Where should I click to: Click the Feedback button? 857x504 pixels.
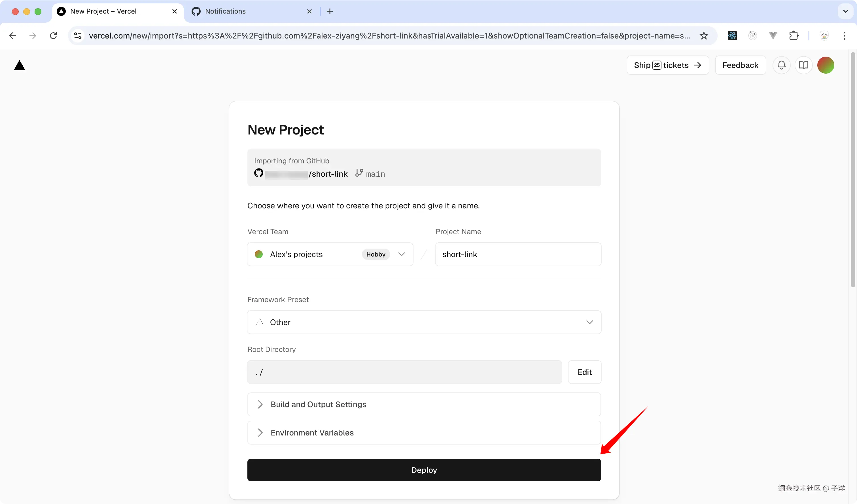pos(740,65)
